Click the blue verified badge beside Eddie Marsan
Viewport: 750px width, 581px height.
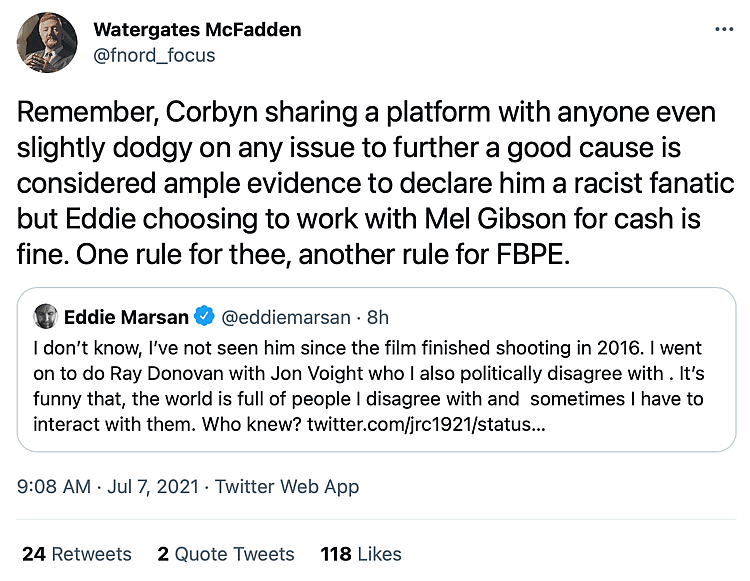point(204,317)
